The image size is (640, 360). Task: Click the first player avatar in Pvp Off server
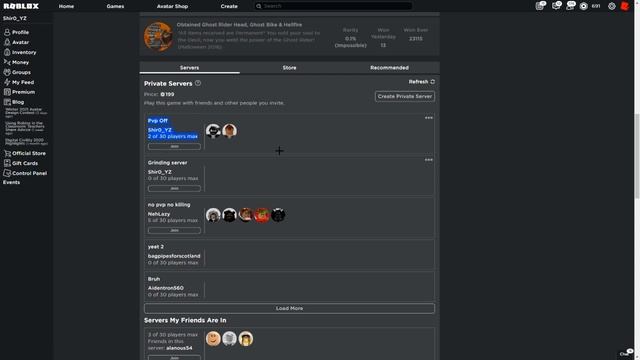213,131
